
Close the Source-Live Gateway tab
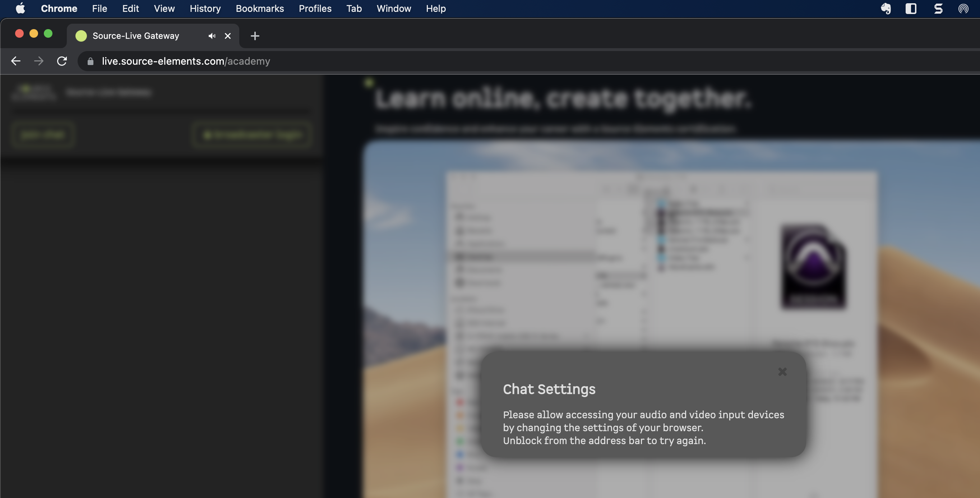pyautogui.click(x=227, y=36)
